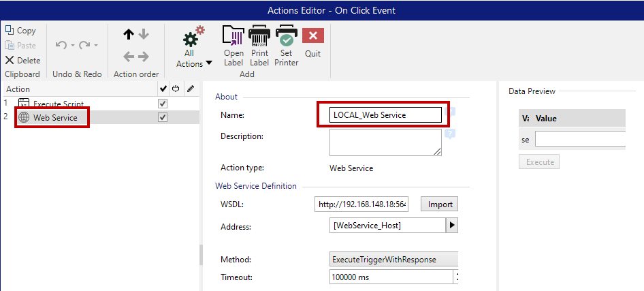Click the Copy icon in Clipboard group
This screenshot has width=644, height=291.
tap(10, 31)
